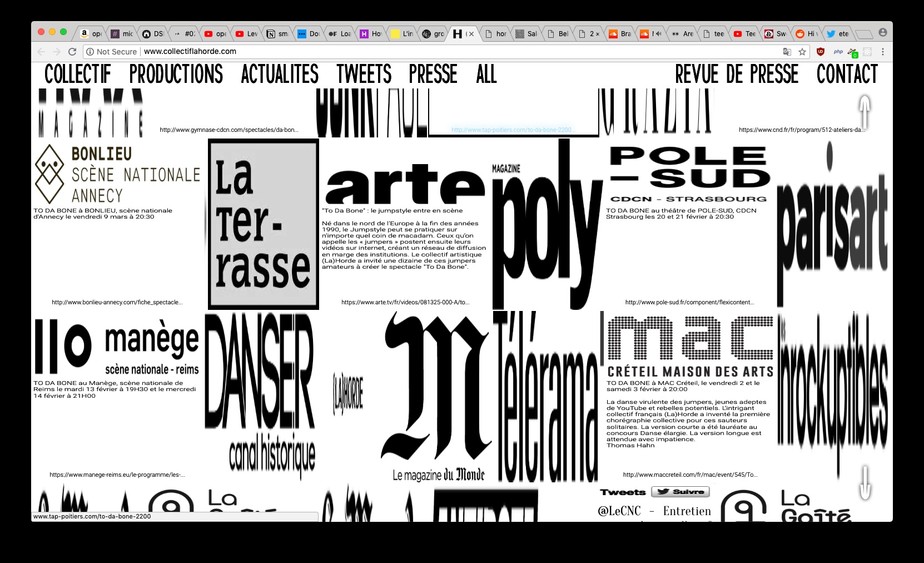
Task: Open the cnd.fr program link
Action: pyautogui.click(x=802, y=130)
